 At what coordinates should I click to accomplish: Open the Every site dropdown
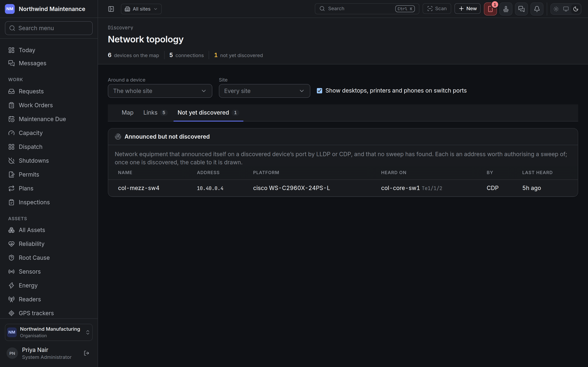coord(264,91)
